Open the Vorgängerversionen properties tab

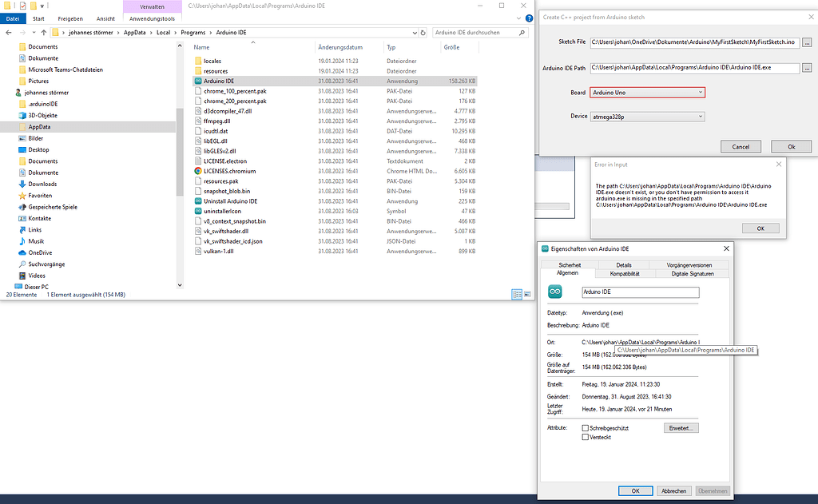tap(689, 265)
